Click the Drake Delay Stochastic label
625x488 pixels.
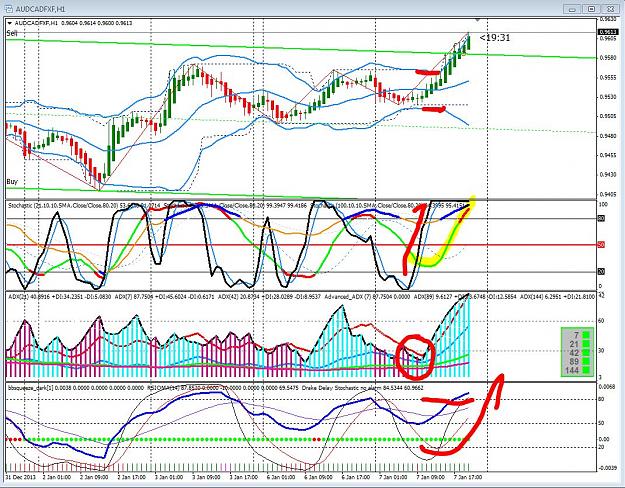(363, 388)
